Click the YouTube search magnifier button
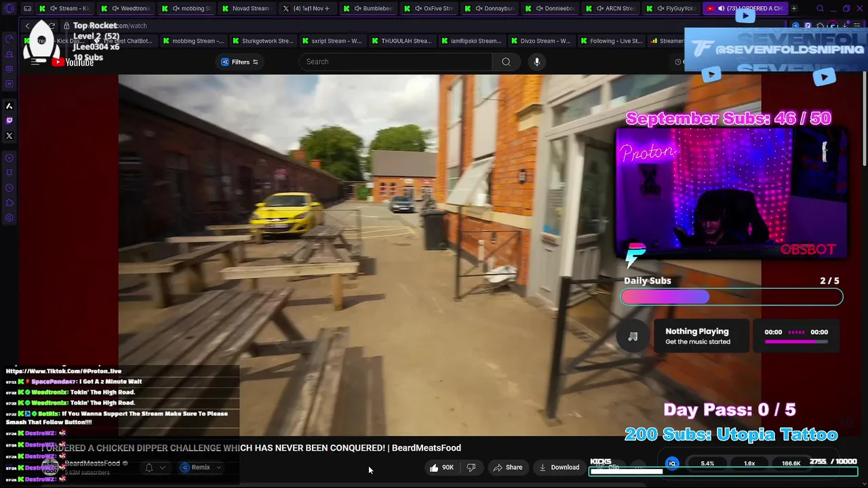 [x=506, y=62]
